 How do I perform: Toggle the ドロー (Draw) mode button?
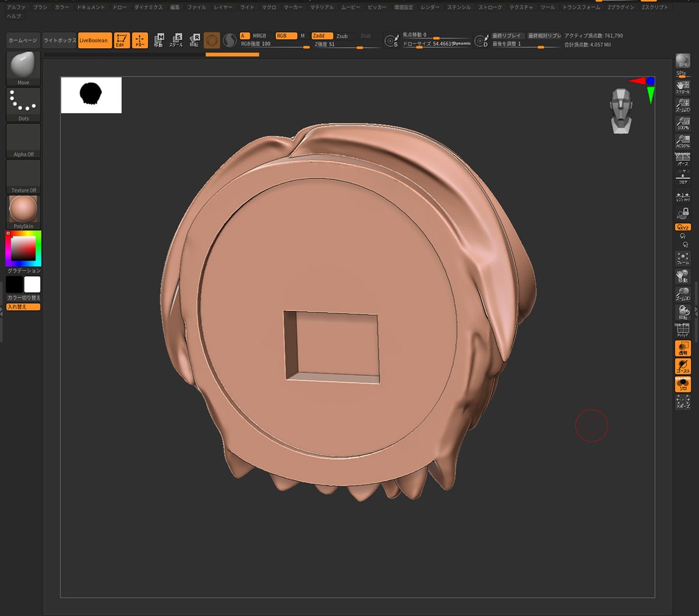(x=140, y=40)
